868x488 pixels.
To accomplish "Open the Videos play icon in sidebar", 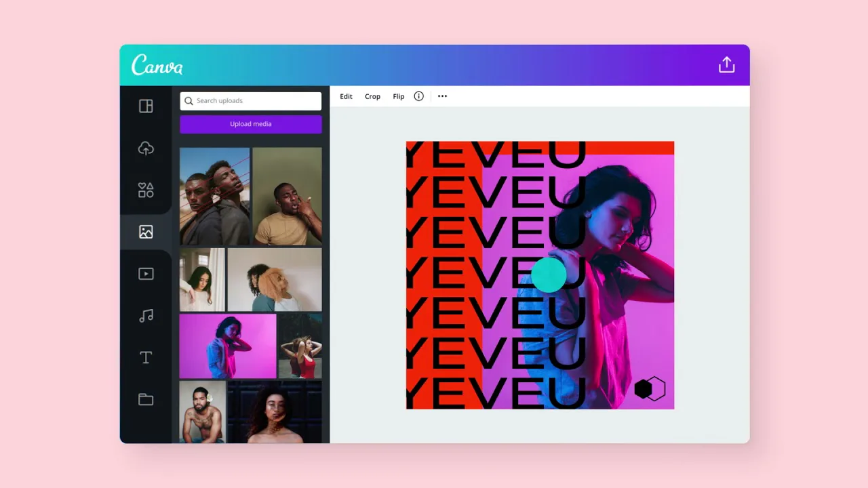I will [x=146, y=274].
